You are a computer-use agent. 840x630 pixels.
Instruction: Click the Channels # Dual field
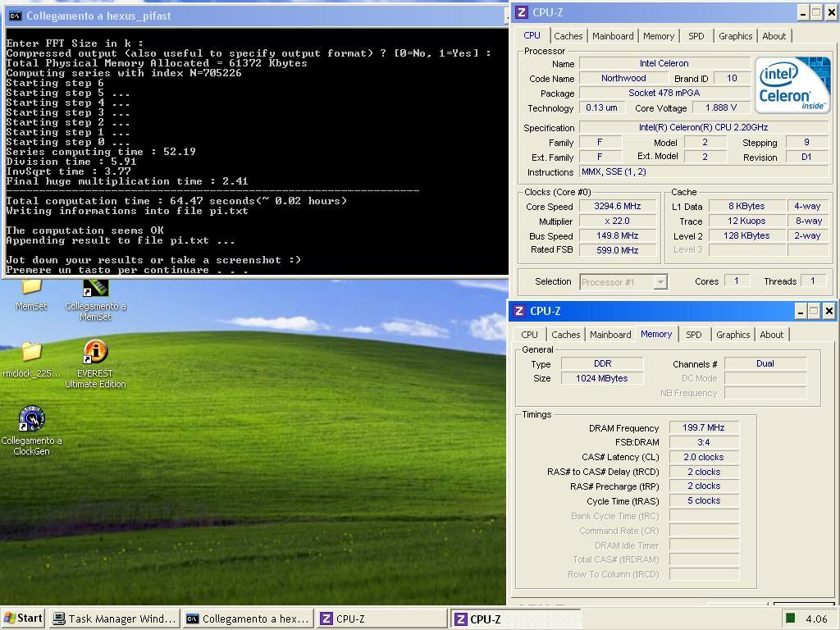click(765, 363)
